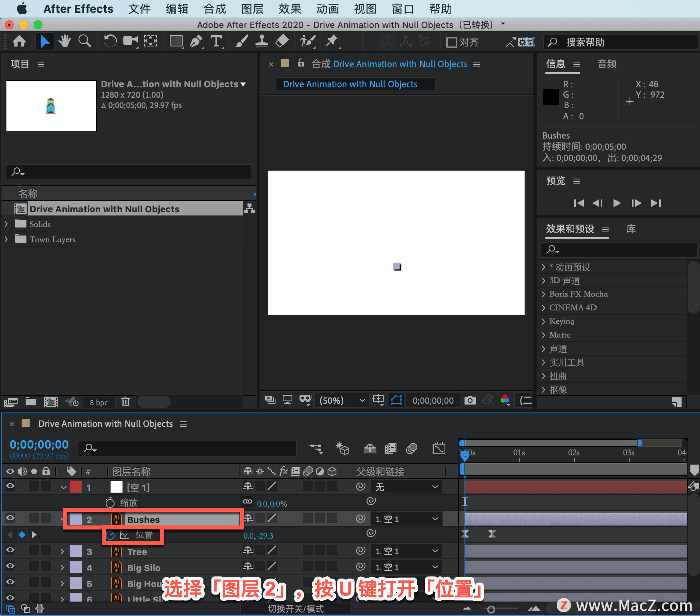This screenshot has width=700, height=616.
Task: Click the 8 bpc color depth button
Action: [x=99, y=402]
